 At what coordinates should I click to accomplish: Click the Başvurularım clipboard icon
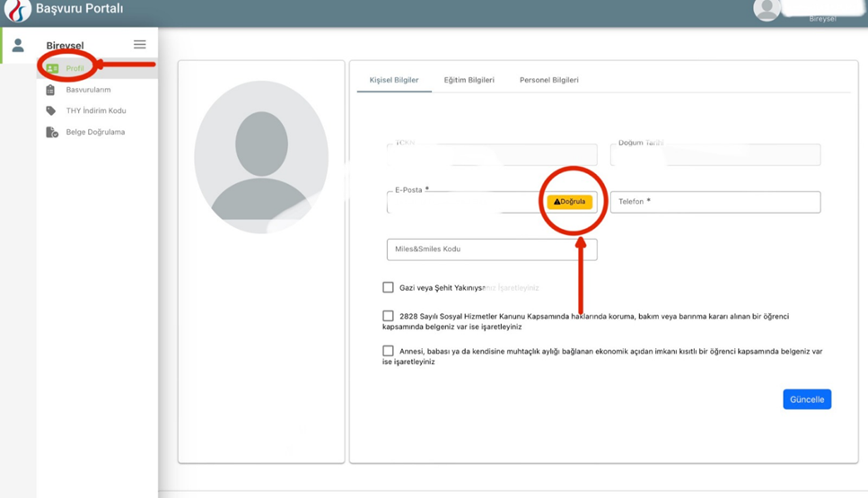click(50, 90)
